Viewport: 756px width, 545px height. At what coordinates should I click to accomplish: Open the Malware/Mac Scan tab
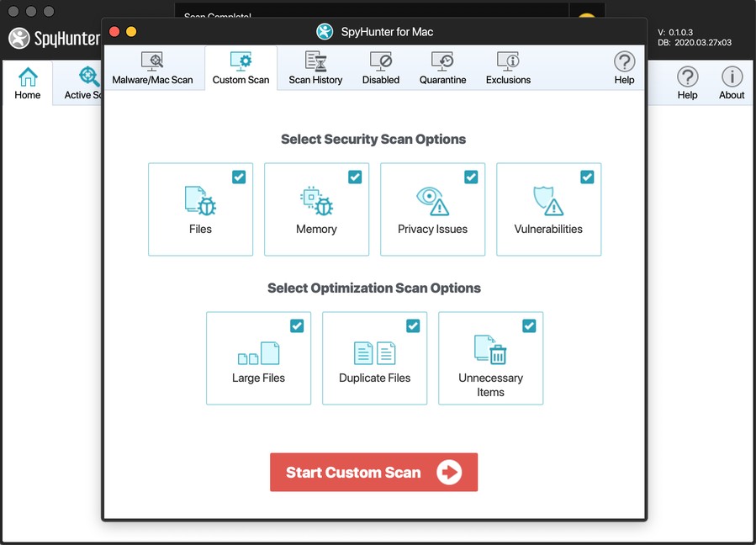click(x=152, y=68)
